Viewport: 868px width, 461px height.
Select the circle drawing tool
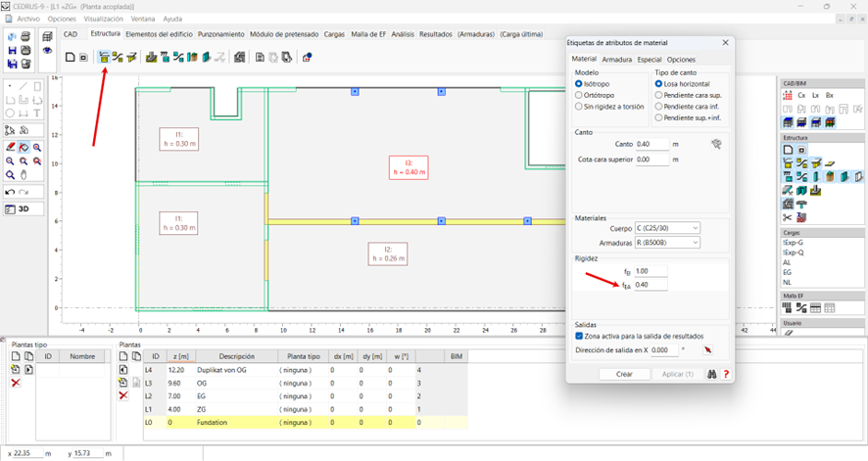[x=10, y=114]
